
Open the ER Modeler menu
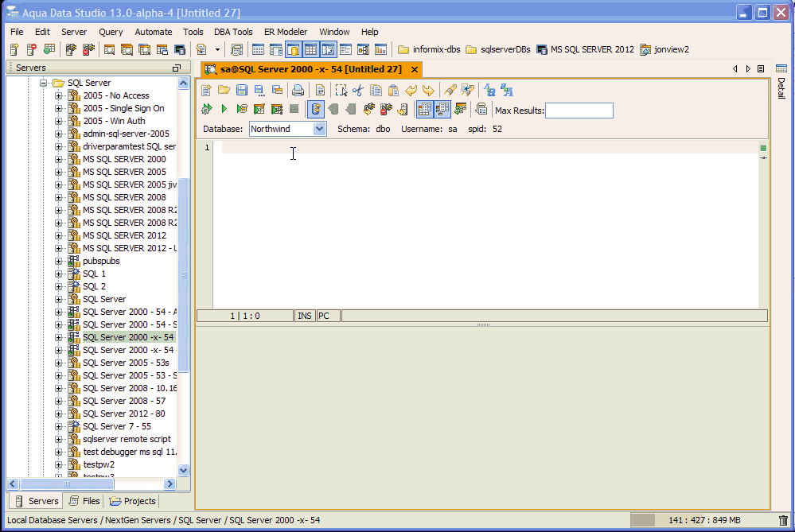click(x=286, y=32)
